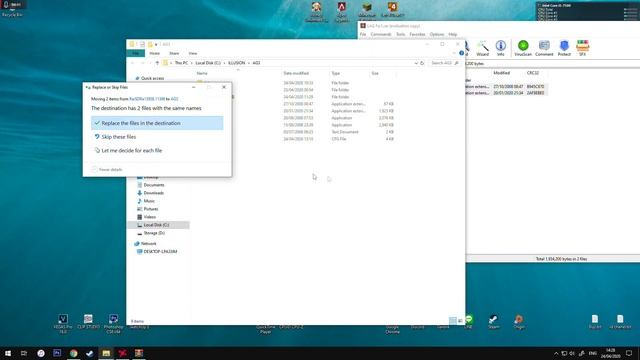Open Task View on the taskbar
This screenshot has width=640, height=360.
[x=24, y=353]
